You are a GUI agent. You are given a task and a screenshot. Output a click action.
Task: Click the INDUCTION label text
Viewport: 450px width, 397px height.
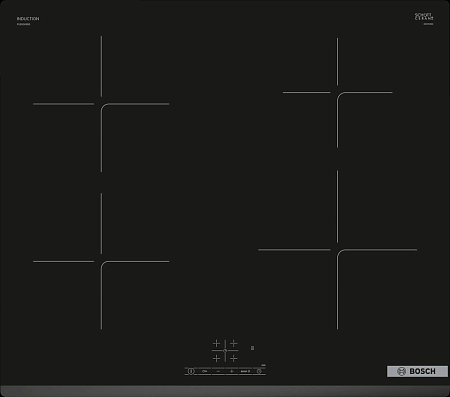tap(28, 19)
